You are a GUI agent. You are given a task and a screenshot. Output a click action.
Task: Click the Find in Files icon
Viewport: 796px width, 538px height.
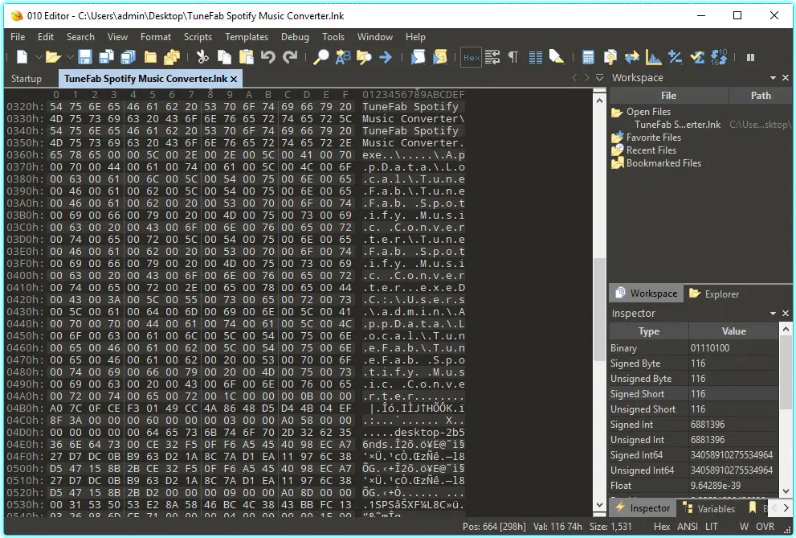click(x=364, y=57)
